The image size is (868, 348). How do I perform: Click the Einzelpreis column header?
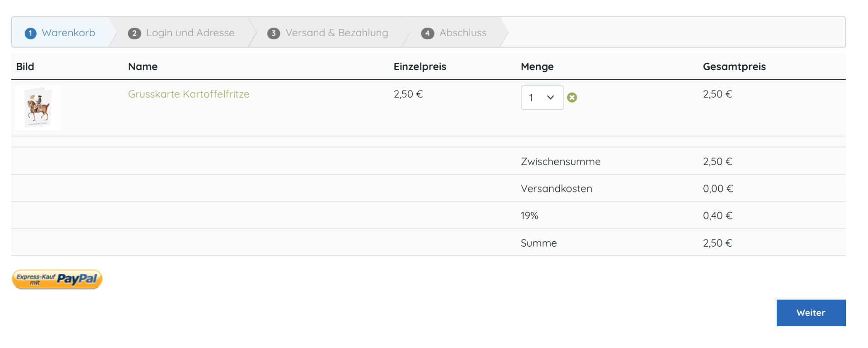(x=420, y=67)
